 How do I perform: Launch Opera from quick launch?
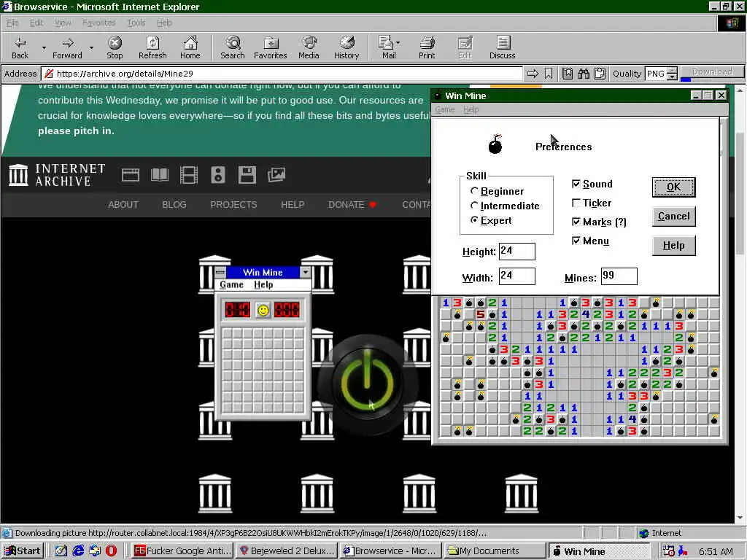111,551
